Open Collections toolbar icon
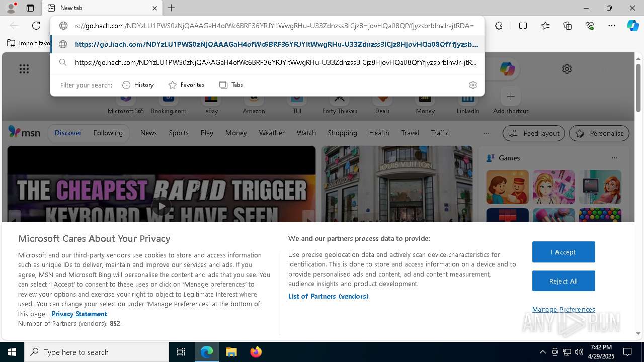 [x=568, y=26]
